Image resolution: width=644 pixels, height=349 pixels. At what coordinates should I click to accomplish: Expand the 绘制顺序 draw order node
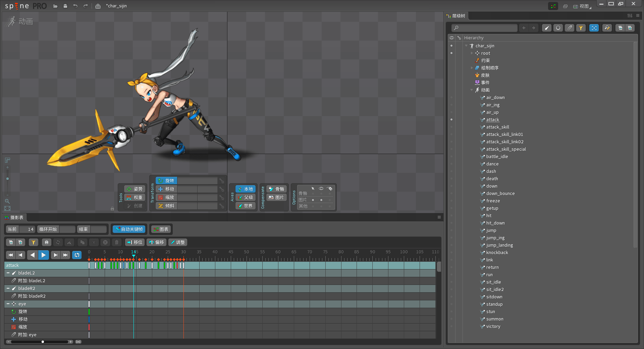tap(472, 68)
